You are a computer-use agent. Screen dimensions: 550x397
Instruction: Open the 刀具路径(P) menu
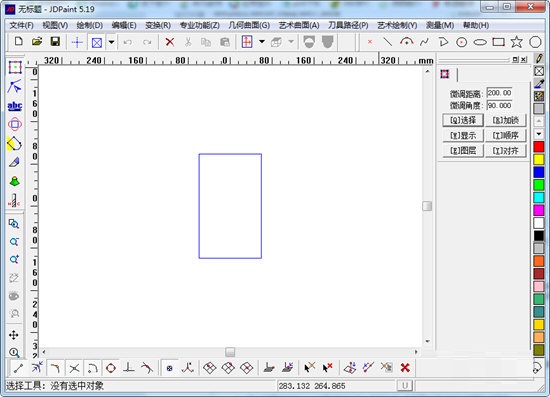[x=348, y=25]
